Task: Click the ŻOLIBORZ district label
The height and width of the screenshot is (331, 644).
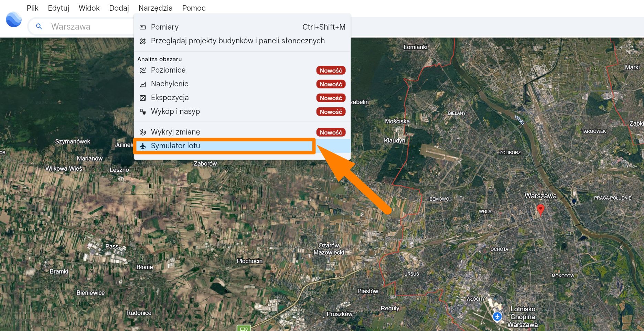Action: pos(510,152)
